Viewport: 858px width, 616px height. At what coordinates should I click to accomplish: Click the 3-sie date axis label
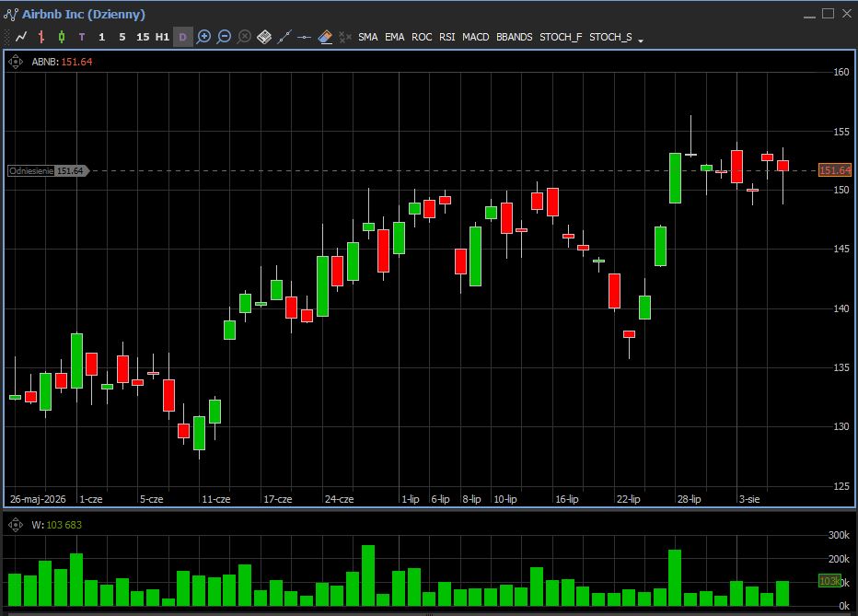click(x=749, y=499)
